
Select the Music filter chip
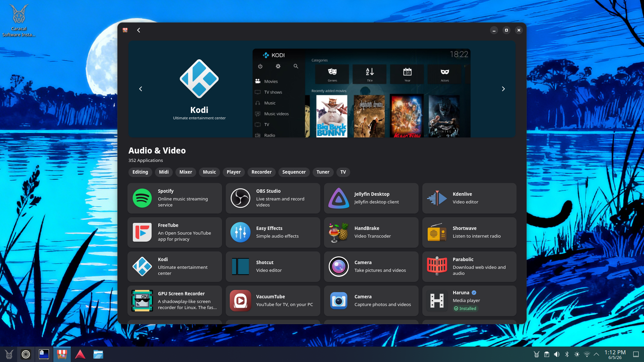209,172
